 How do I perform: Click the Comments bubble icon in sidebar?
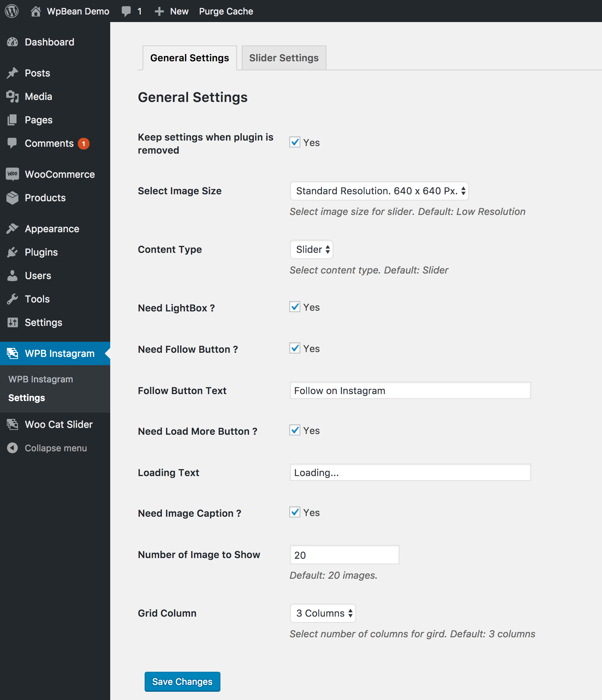point(12,143)
